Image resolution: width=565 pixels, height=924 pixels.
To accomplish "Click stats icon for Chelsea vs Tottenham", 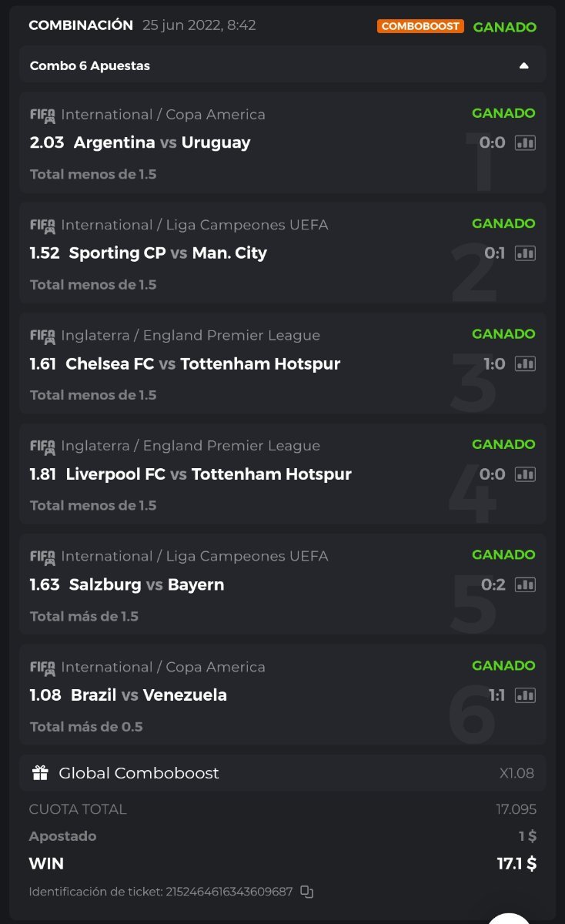I will 525,363.
